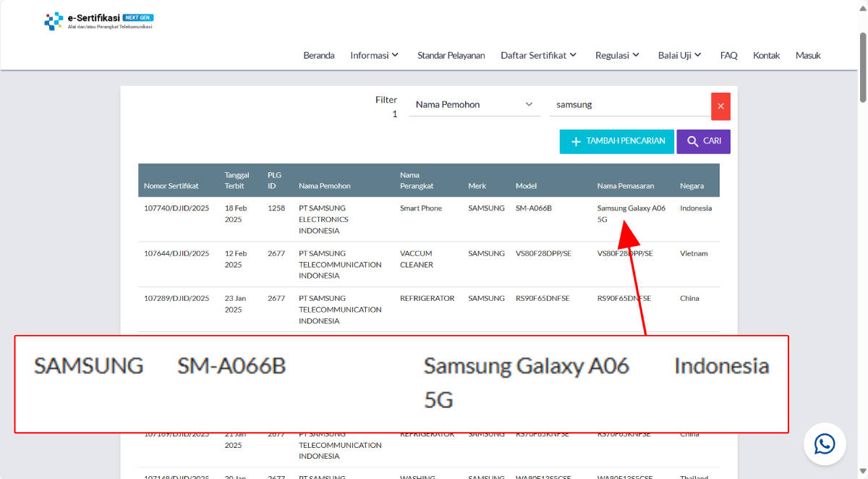Open Standar Pelayanan page

(451, 55)
